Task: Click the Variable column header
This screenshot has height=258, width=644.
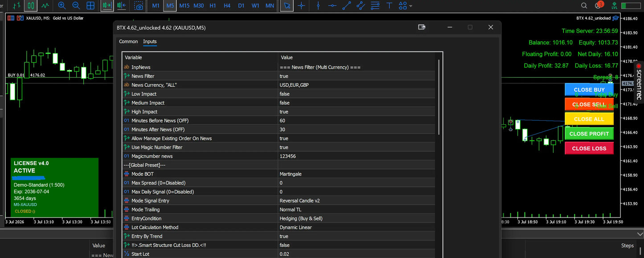Action: coord(200,57)
